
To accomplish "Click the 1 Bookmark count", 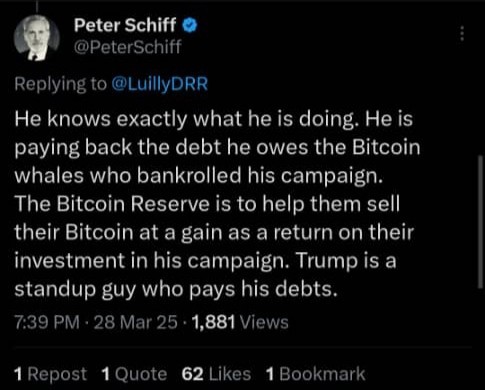I will pos(315,374).
